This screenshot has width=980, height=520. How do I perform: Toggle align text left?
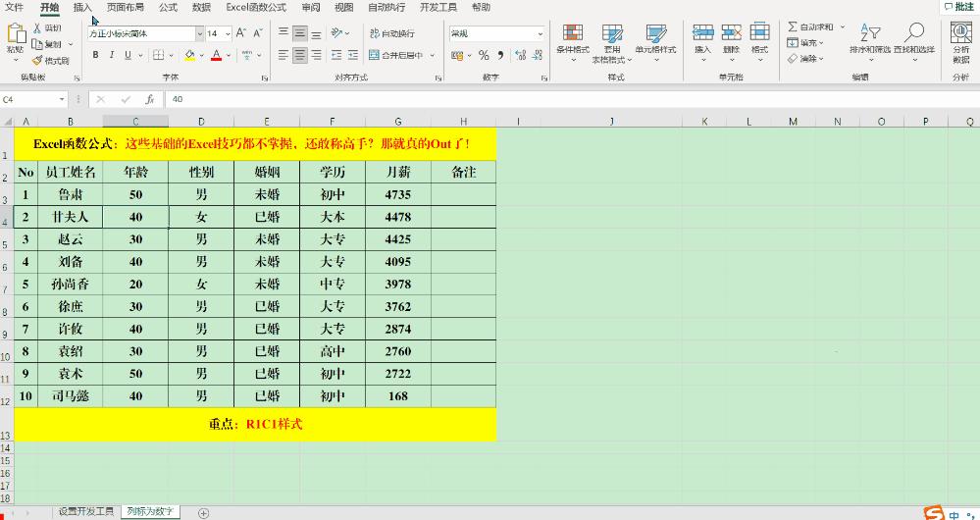tap(284, 55)
